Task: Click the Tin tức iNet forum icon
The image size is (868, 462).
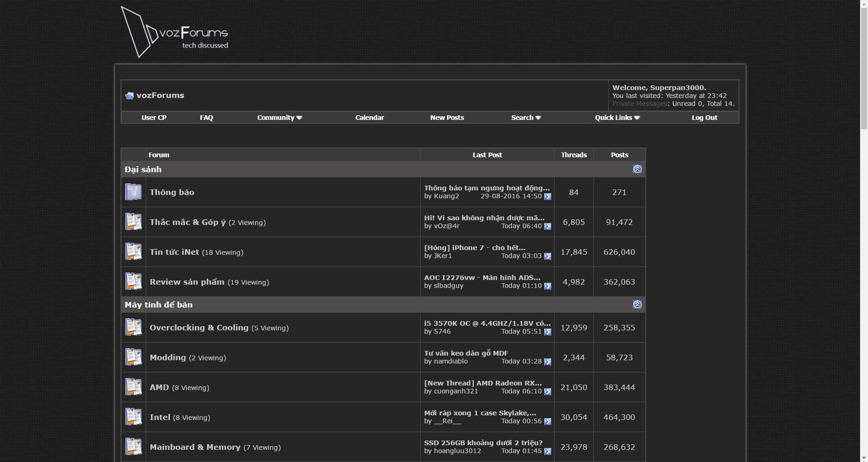Action: tap(133, 252)
